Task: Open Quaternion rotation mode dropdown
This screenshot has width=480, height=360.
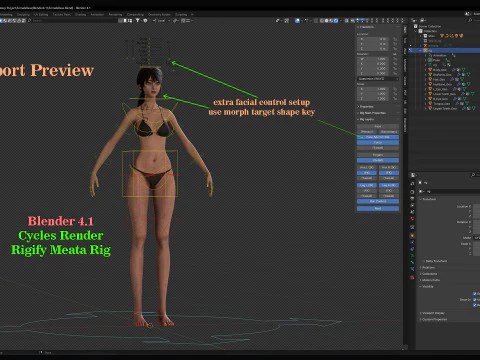Action: pos(378,79)
